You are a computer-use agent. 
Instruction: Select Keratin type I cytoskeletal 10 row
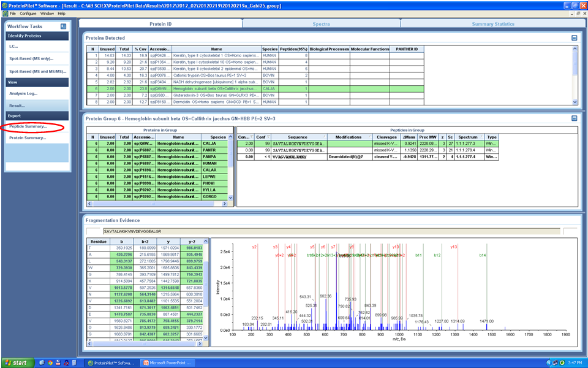(x=255, y=63)
